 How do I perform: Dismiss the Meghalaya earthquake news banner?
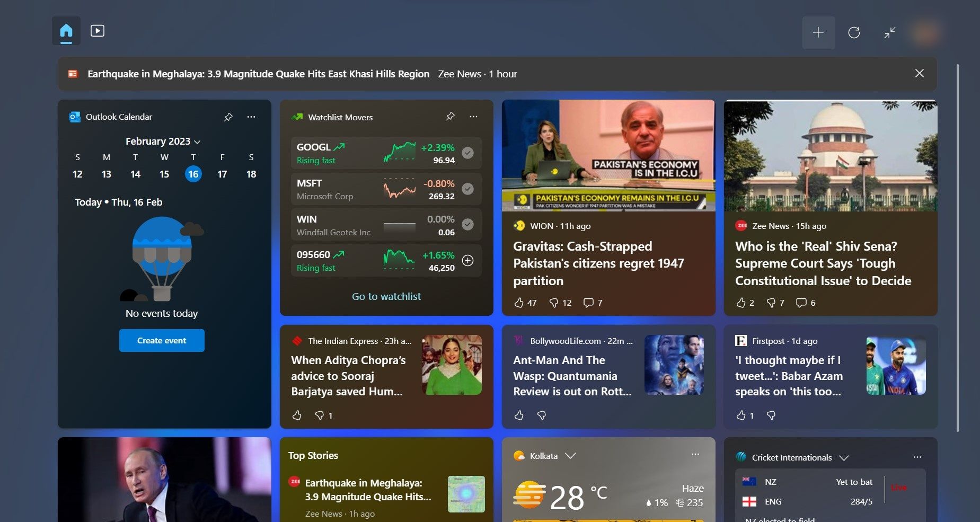point(920,73)
